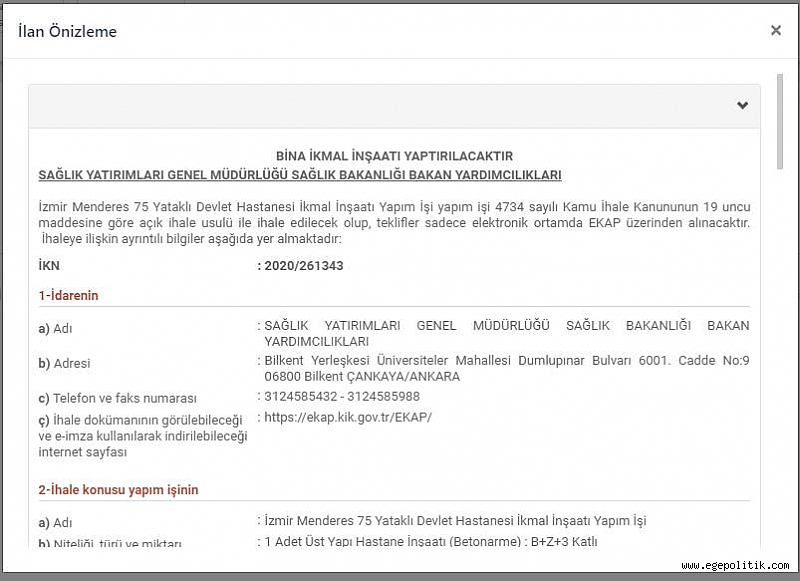Click the heading BİNA İKMAL İNŞAATI YAPTIRILACAKTIR

394,156
